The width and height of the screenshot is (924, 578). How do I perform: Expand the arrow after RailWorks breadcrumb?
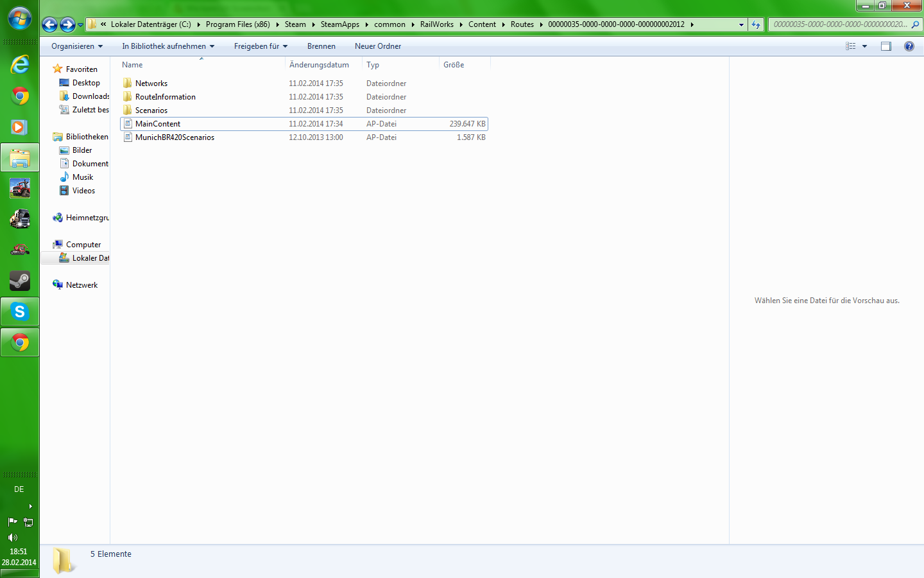coord(461,24)
